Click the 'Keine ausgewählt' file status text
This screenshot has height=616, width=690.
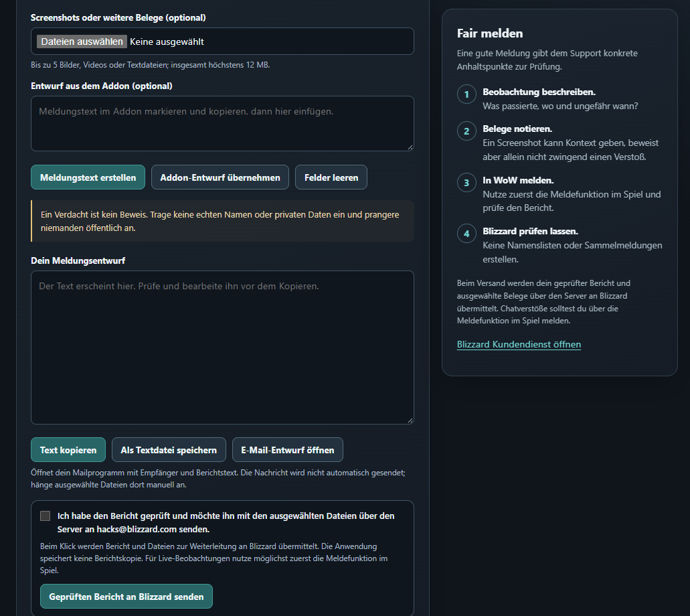pos(167,42)
